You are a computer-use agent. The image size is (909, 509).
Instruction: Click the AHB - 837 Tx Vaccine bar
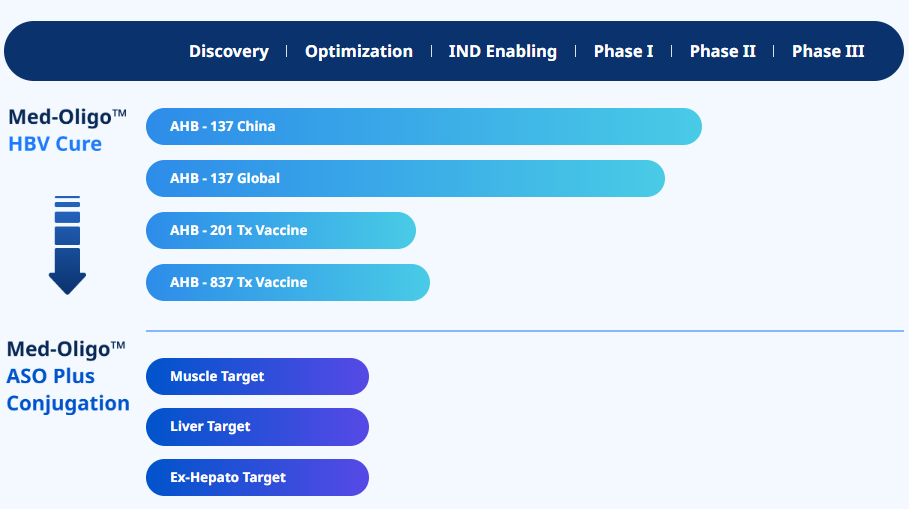click(287, 282)
